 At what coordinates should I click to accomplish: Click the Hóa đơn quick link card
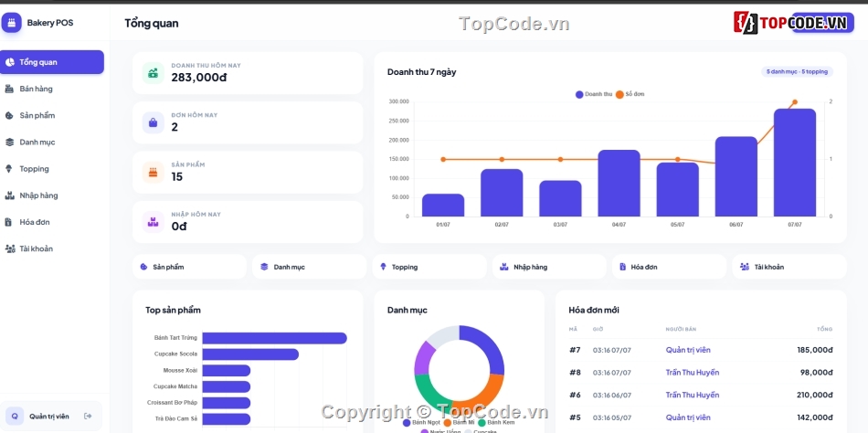(669, 267)
